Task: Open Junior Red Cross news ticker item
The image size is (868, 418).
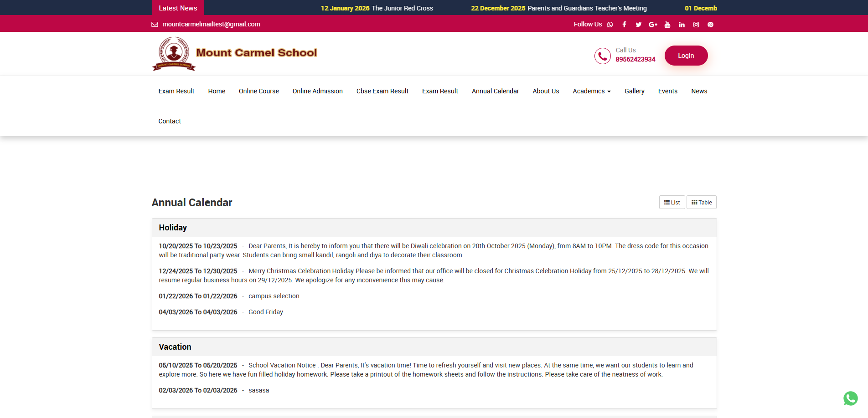Action: point(402,8)
